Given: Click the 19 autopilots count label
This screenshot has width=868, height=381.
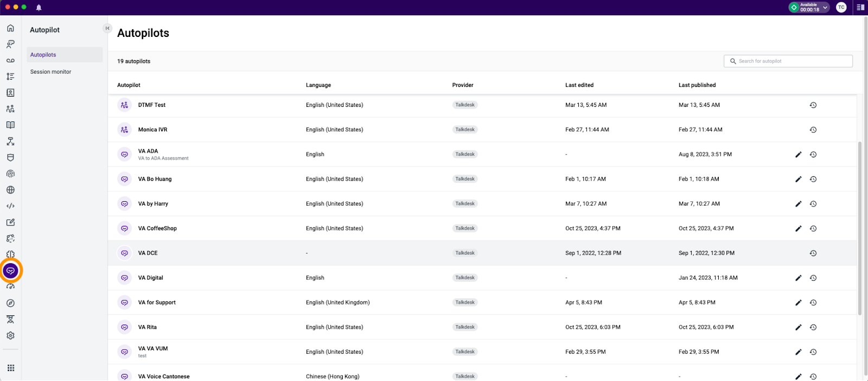Looking at the screenshot, I should 134,61.
